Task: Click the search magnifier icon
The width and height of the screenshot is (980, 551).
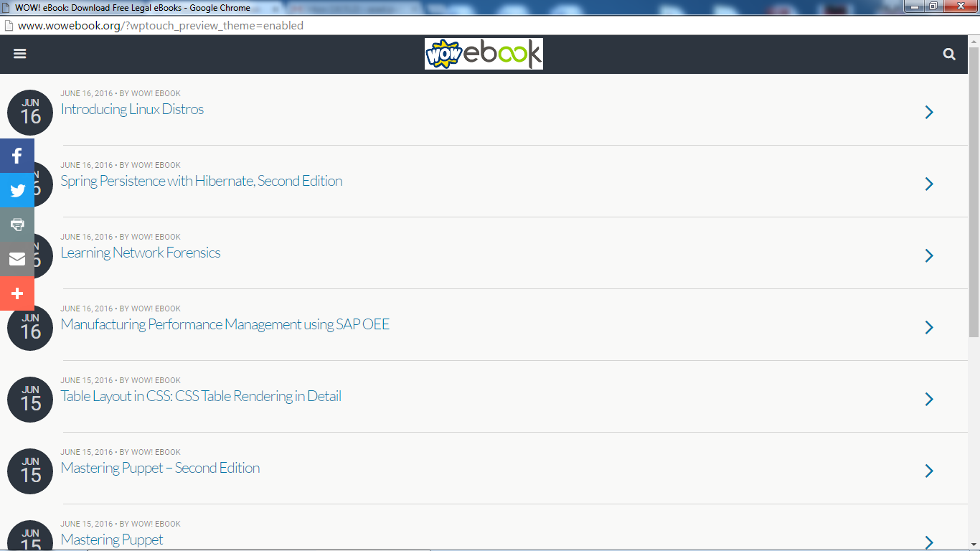Action: point(949,54)
